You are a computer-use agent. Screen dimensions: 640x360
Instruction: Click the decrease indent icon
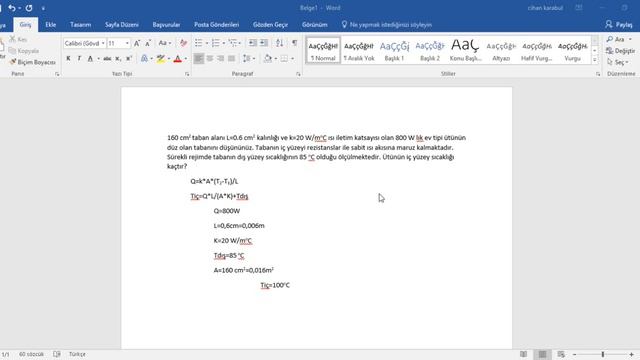click(x=253, y=43)
